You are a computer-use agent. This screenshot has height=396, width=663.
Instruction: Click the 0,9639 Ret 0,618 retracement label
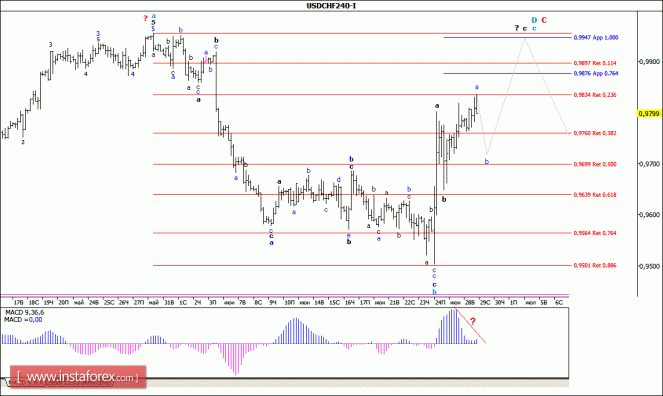click(x=595, y=195)
